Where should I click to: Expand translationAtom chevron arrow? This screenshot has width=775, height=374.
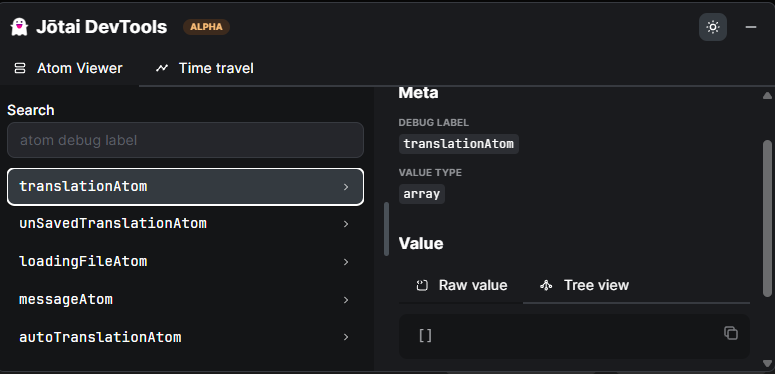coord(346,187)
